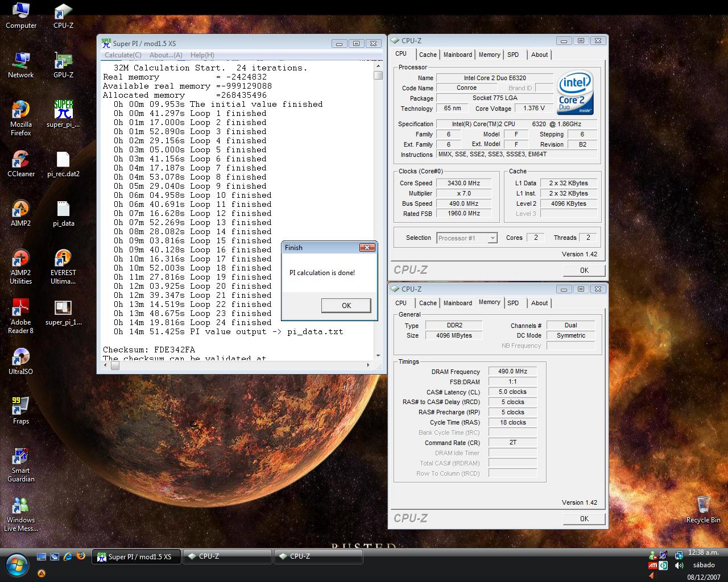
Task: Open the Help(H) menu in Super PI
Action: 202,55
